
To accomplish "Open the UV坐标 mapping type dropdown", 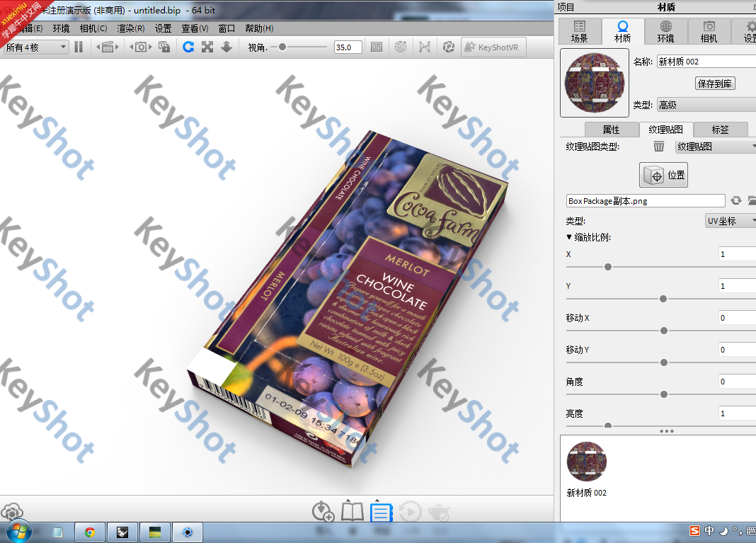I will coord(731,221).
